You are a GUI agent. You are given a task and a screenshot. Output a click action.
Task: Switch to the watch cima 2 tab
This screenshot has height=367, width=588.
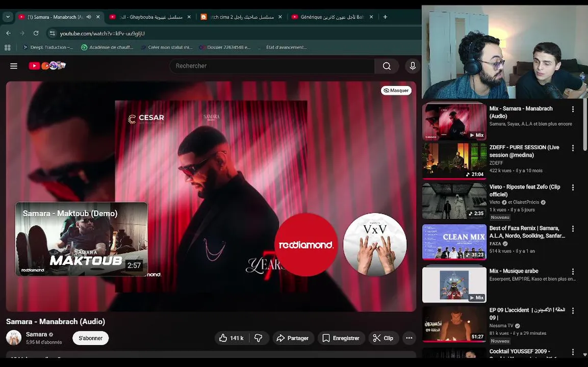click(240, 17)
